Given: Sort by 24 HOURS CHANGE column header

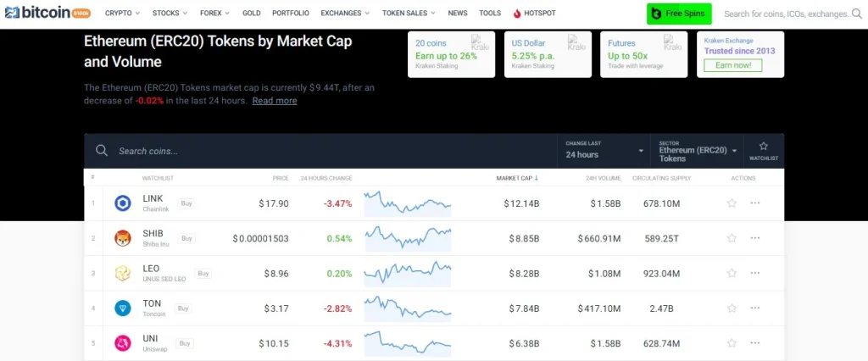Looking at the screenshot, I should pyautogui.click(x=326, y=178).
